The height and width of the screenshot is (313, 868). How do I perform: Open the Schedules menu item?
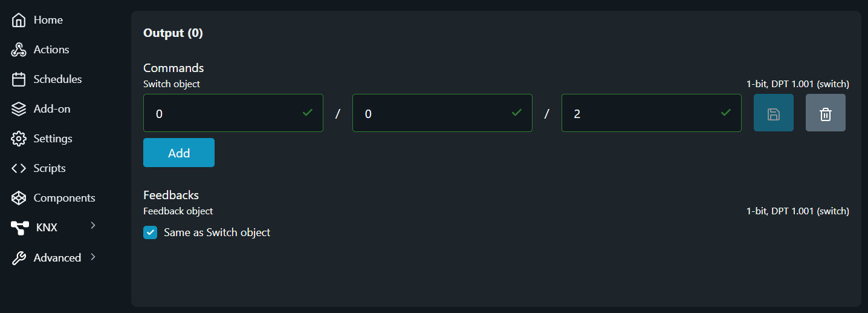57,79
